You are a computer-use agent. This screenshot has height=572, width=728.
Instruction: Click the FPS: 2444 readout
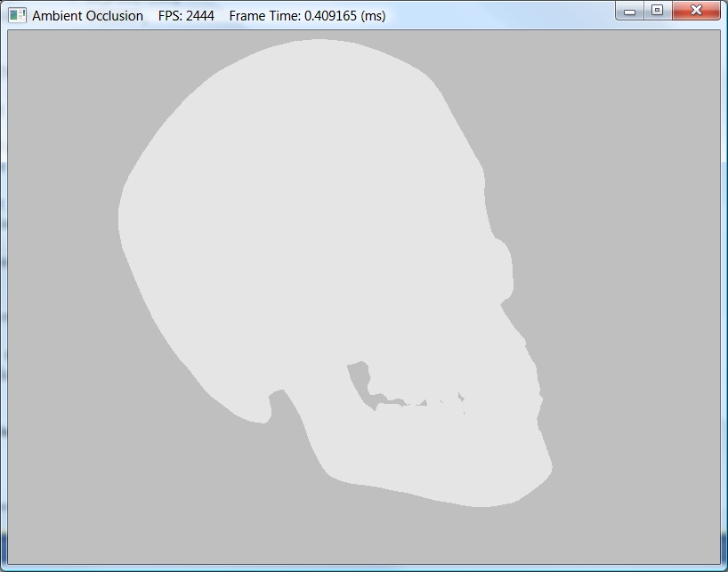click(x=186, y=16)
